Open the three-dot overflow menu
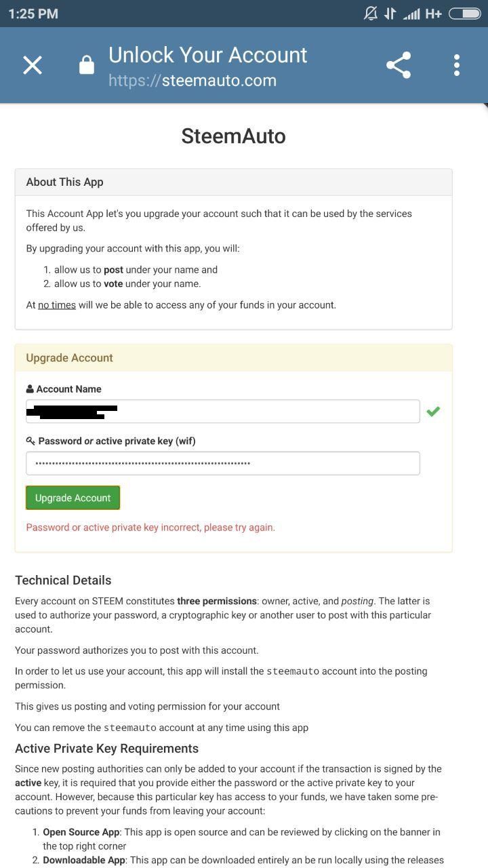488x868 pixels. click(457, 65)
